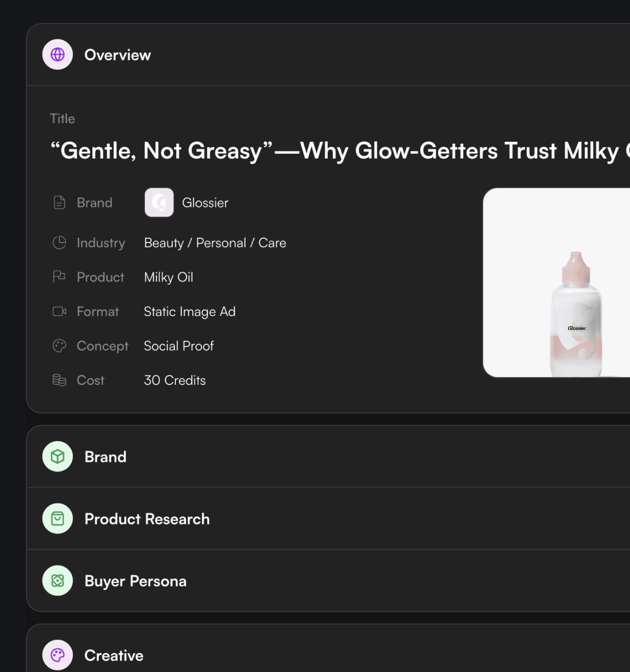This screenshot has width=630, height=672.
Task: Select the Brand document icon
Action: click(59, 202)
